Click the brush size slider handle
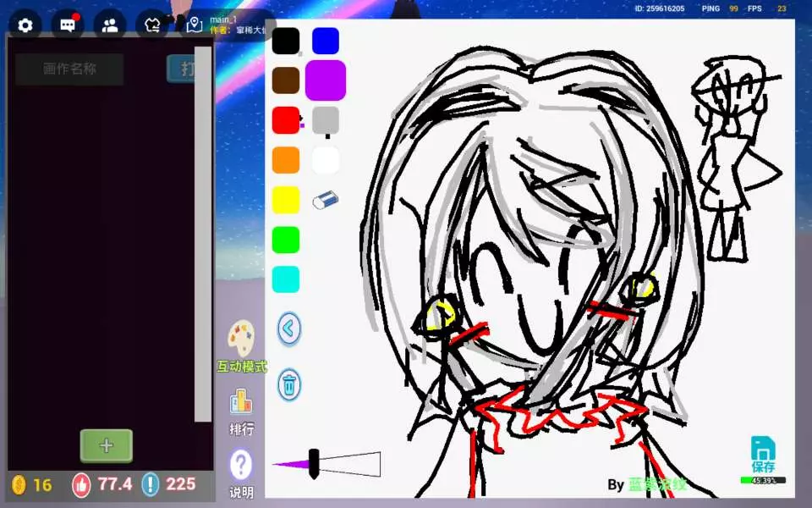Image resolution: width=812 pixels, height=508 pixels. pos(314,464)
